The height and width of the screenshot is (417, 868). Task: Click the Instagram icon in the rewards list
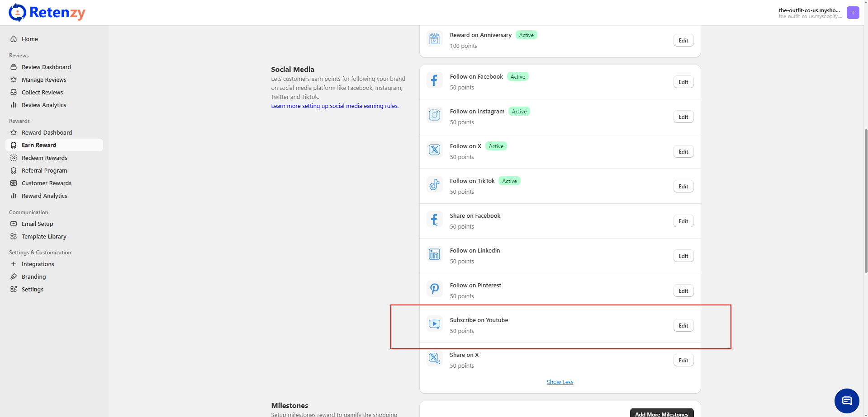point(434,116)
